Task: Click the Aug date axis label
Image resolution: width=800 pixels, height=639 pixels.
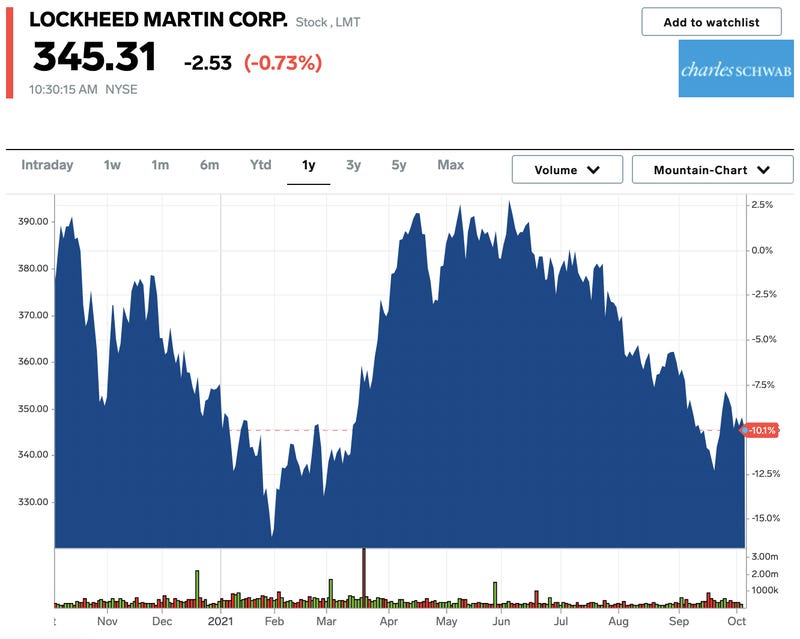Action: tap(618, 622)
